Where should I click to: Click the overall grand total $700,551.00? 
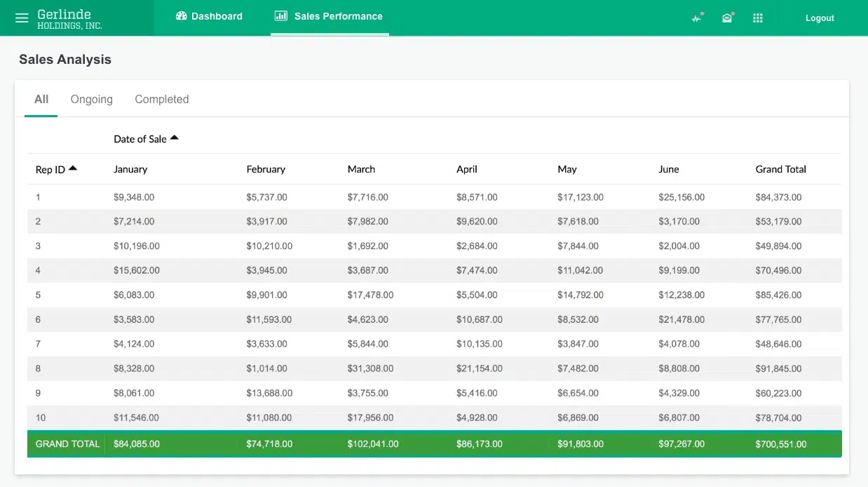780,444
